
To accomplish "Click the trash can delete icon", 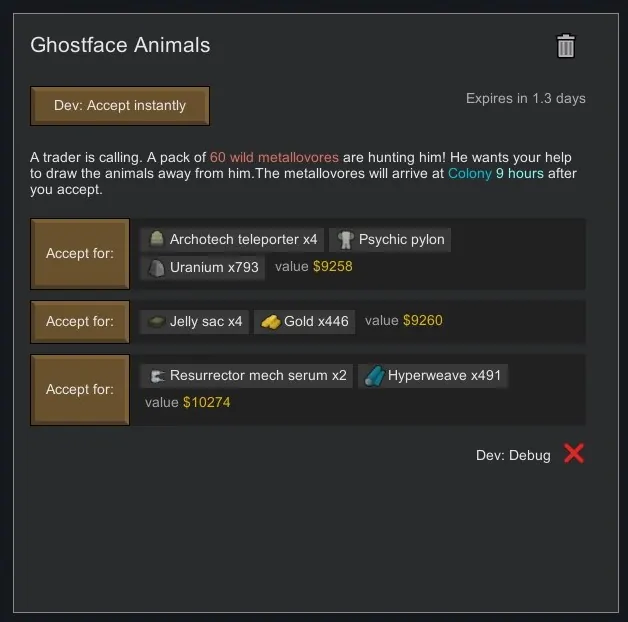I will pos(566,46).
